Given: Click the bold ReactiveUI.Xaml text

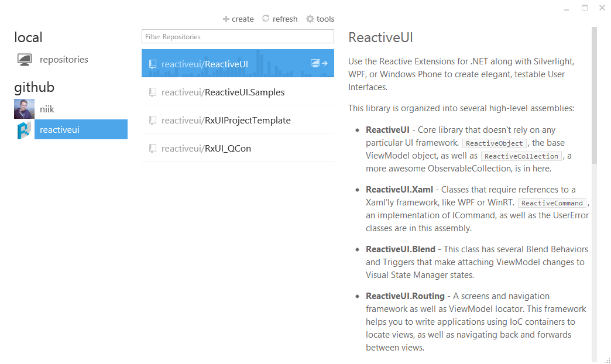Looking at the screenshot, I should (399, 190).
